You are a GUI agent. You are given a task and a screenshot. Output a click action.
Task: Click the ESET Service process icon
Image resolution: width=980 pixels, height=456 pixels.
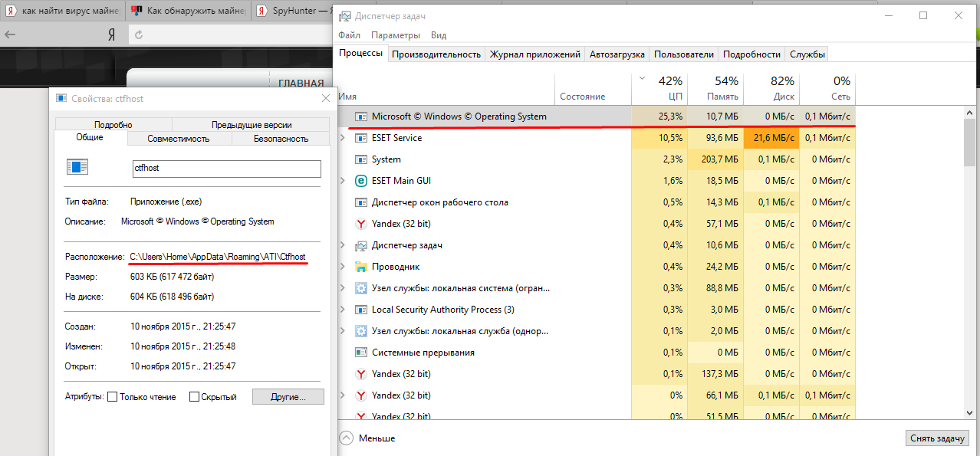(360, 138)
